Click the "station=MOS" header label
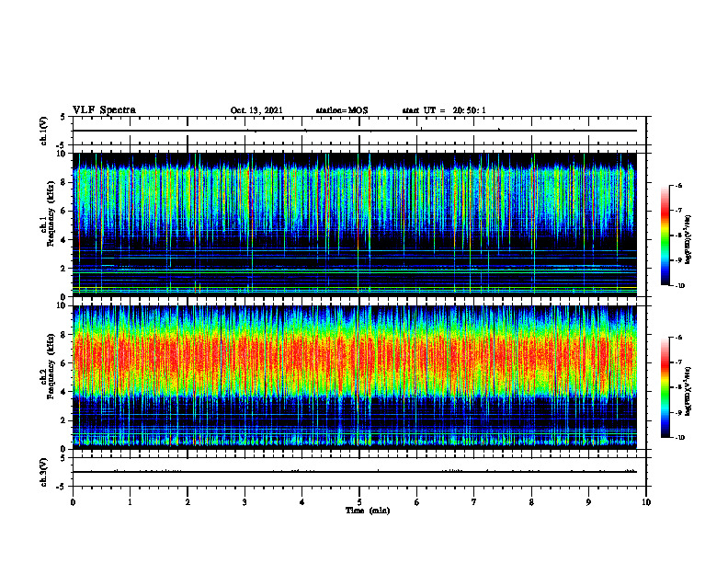 pyautogui.click(x=342, y=110)
